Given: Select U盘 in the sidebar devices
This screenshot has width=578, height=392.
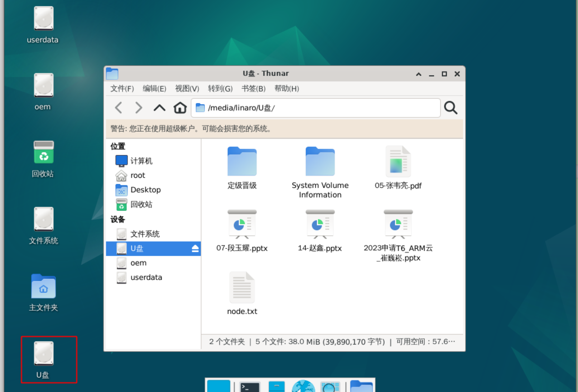Looking at the screenshot, I should coord(153,249).
